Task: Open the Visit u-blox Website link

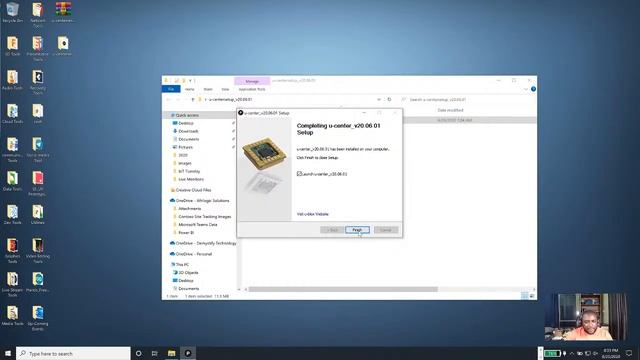Action: [x=313, y=214]
